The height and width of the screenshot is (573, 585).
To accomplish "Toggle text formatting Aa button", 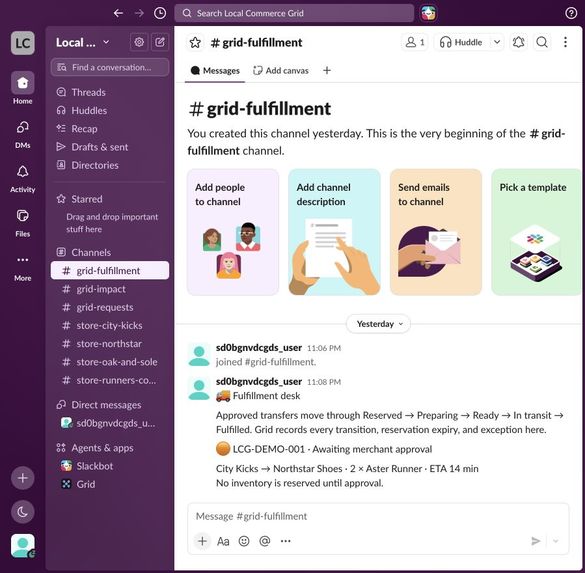I will click(x=223, y=541).
